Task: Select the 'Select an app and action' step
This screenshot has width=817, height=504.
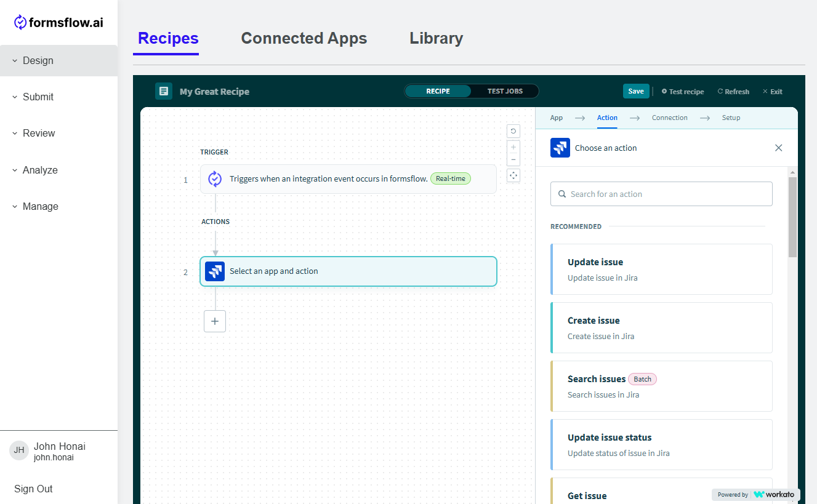Action: pyautogui.click(x=348, y=271)
